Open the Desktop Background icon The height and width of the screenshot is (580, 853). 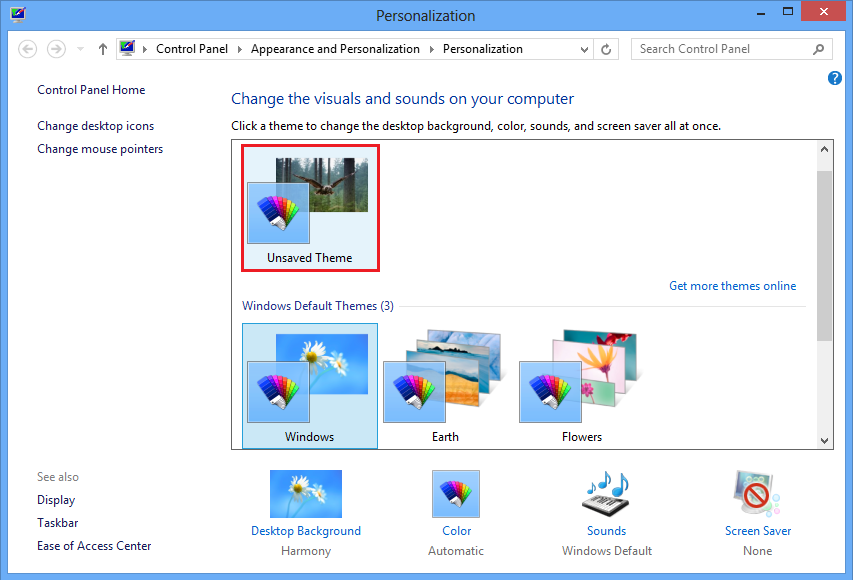click(x=306, y=494)
